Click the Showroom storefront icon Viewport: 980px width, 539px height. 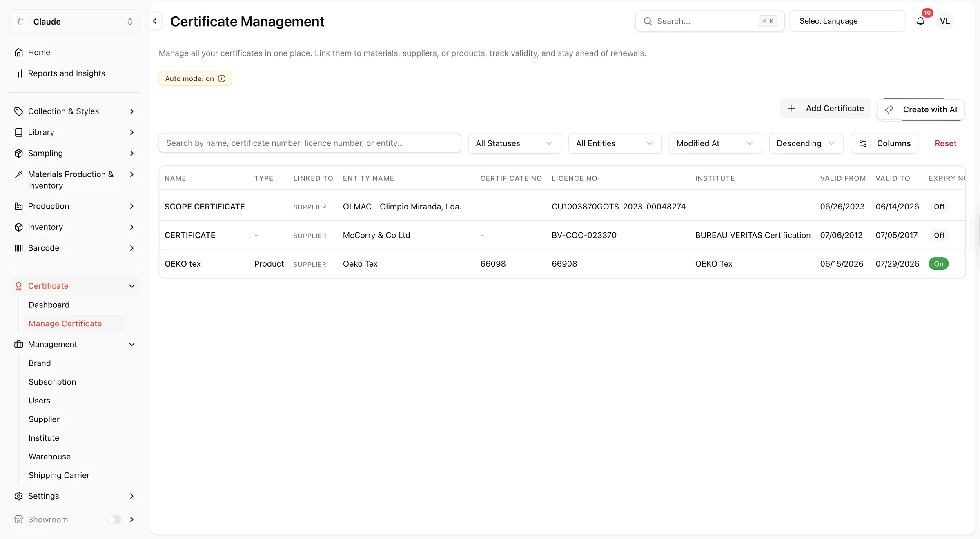point(18,519)
